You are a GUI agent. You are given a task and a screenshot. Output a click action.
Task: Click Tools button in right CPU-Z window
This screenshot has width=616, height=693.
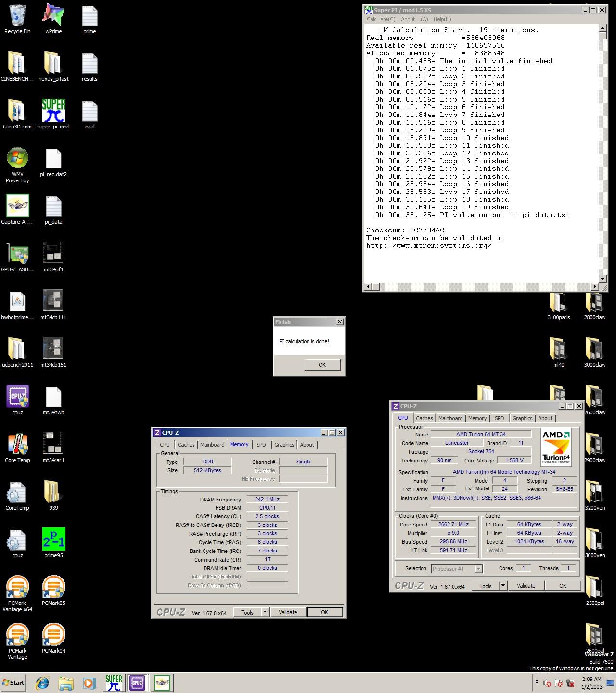[486, 586]
